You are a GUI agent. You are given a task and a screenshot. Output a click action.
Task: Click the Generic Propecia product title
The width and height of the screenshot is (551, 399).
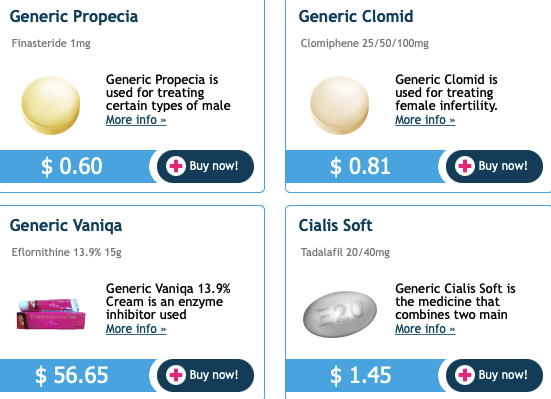coord(74,17)
